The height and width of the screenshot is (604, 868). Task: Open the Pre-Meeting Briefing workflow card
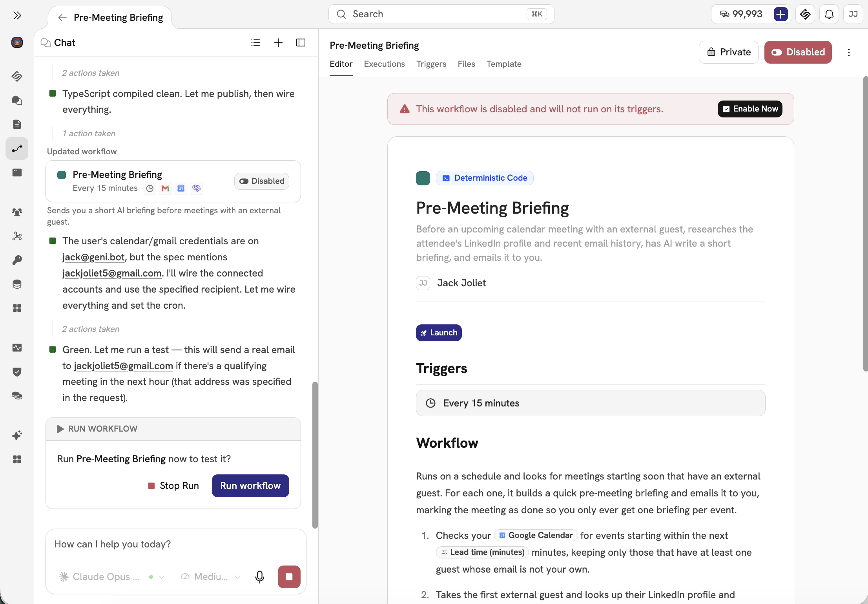[173, 181]
